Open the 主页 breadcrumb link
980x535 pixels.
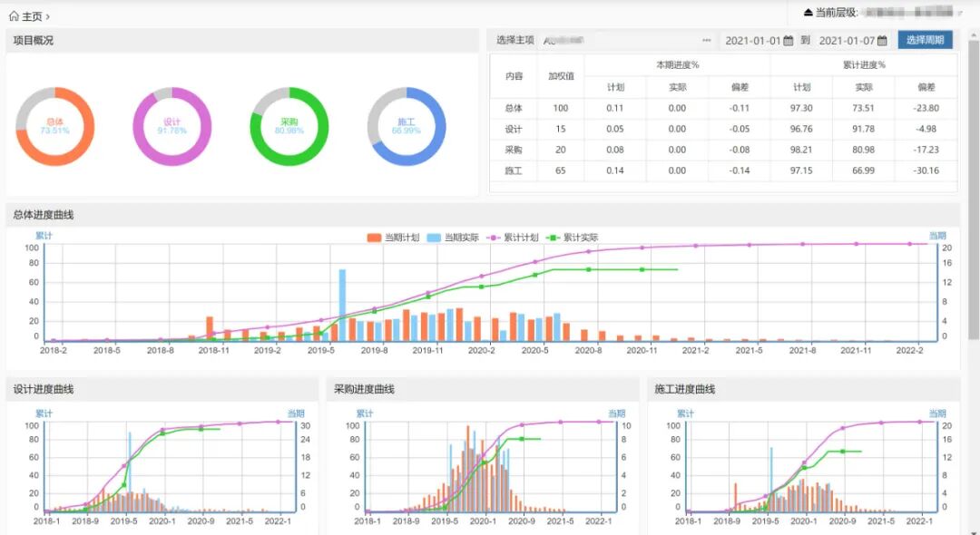click(x=32, y=16)
